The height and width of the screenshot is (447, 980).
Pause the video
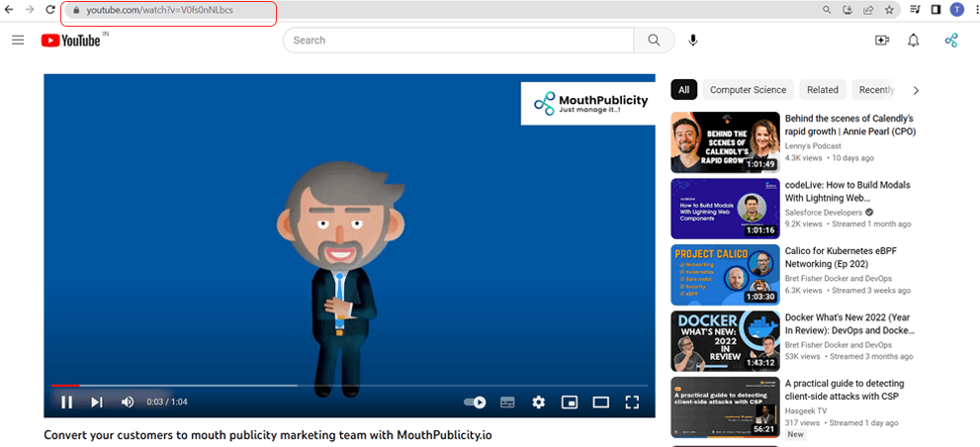[x=66, y=402]
